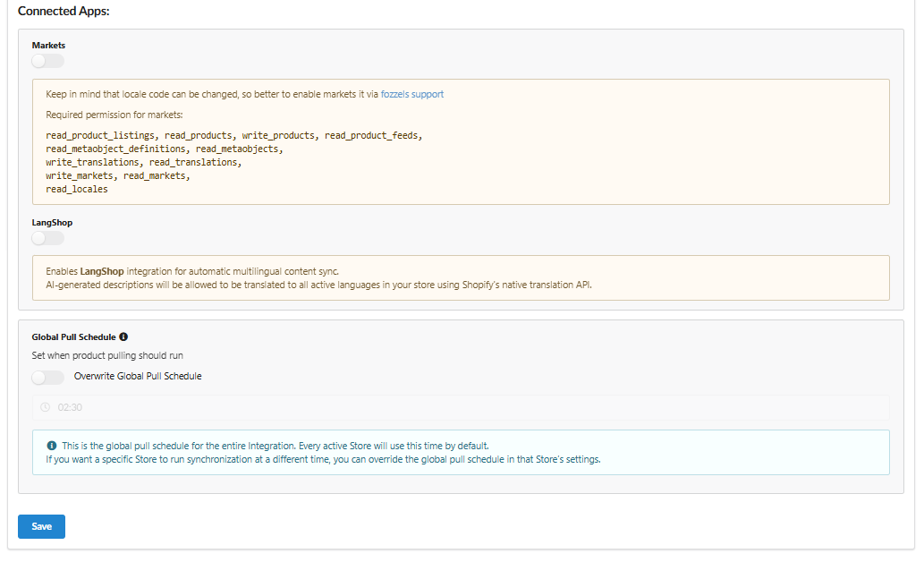Toggle the Markets switch
This screenshot has height=562, width=924.
coord(47,61)
